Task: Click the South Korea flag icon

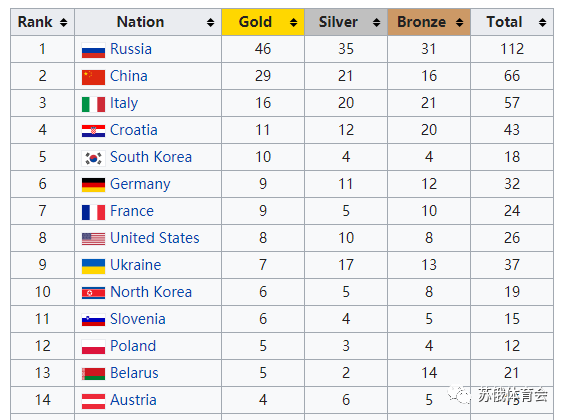Action: tap(93, 158)
